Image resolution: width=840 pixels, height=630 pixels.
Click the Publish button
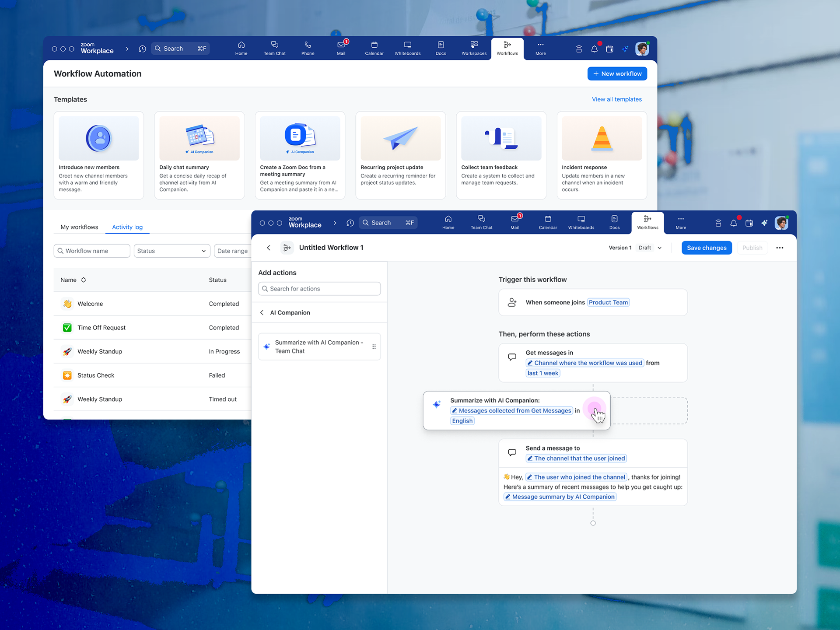752,248
